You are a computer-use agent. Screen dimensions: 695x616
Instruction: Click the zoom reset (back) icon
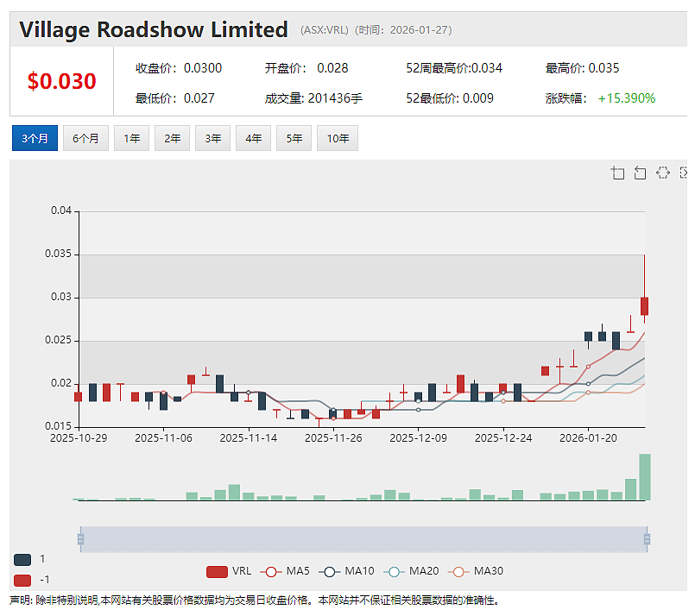click(x=640, y=173)
